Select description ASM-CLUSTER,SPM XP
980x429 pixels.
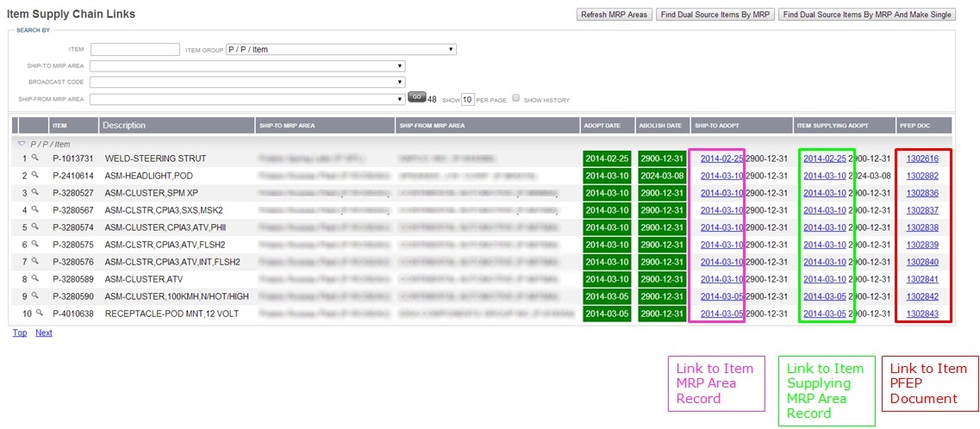(x=151, y=193)
